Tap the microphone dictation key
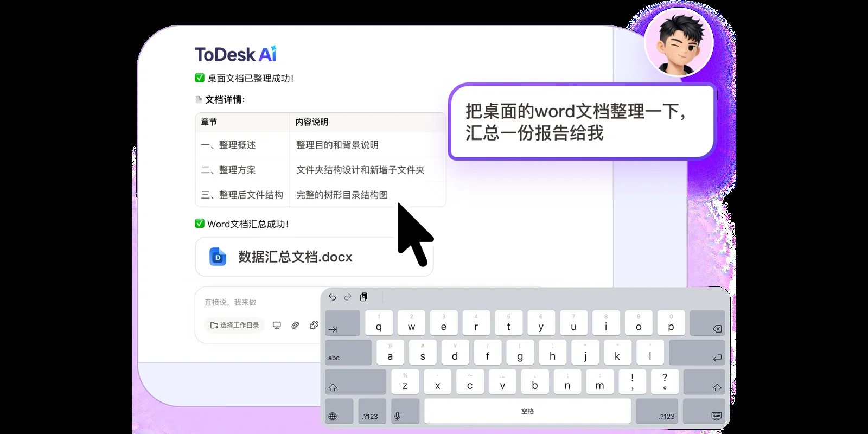Viewport: 868px width, 434px height. click(x=405, y=411)
